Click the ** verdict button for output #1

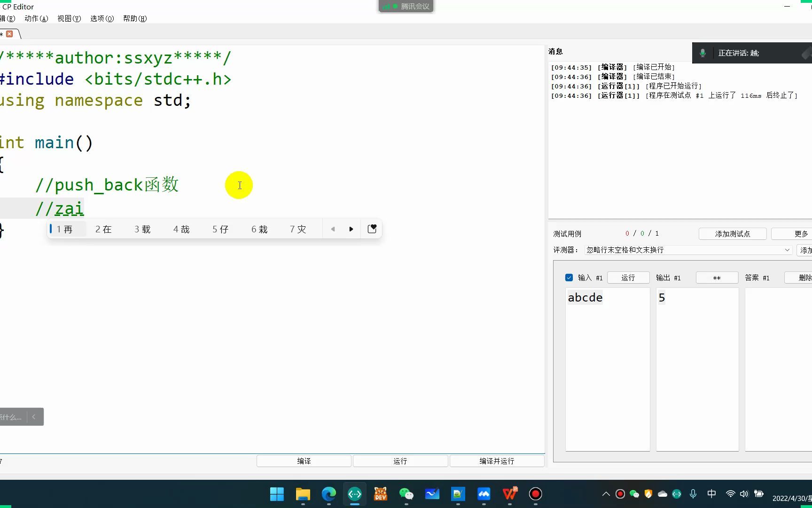click(717, 278)
